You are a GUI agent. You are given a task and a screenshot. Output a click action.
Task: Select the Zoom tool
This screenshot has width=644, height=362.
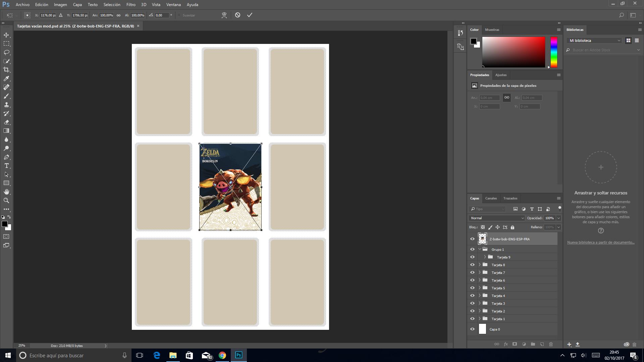tap(6, 200)
